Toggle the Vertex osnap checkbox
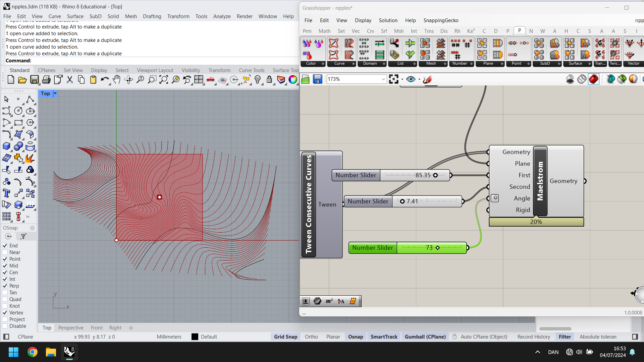644x362 pixels. 5,313
